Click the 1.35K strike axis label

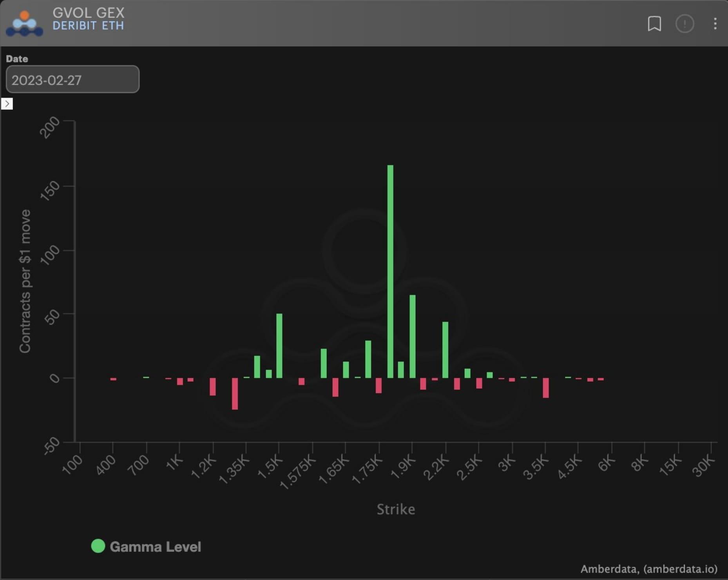point(234,469)
